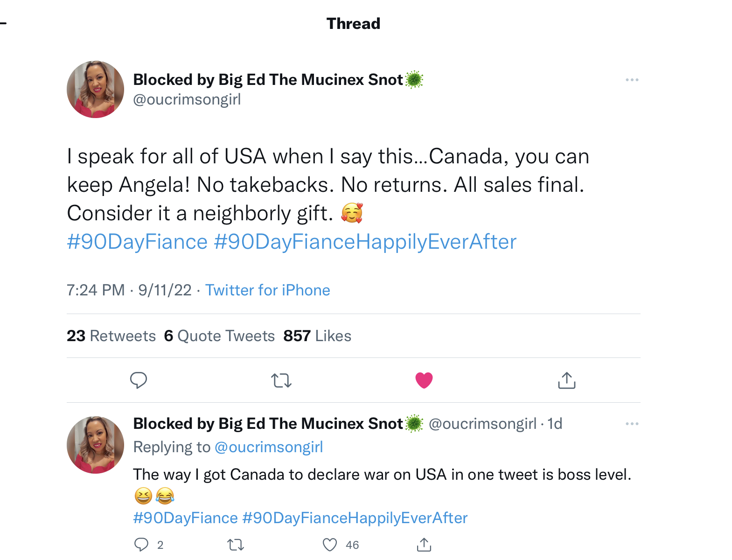The height and width of the screenshot is (560, 732).
Task: Retweet the main Angela tweet
Action: (281, 381)
